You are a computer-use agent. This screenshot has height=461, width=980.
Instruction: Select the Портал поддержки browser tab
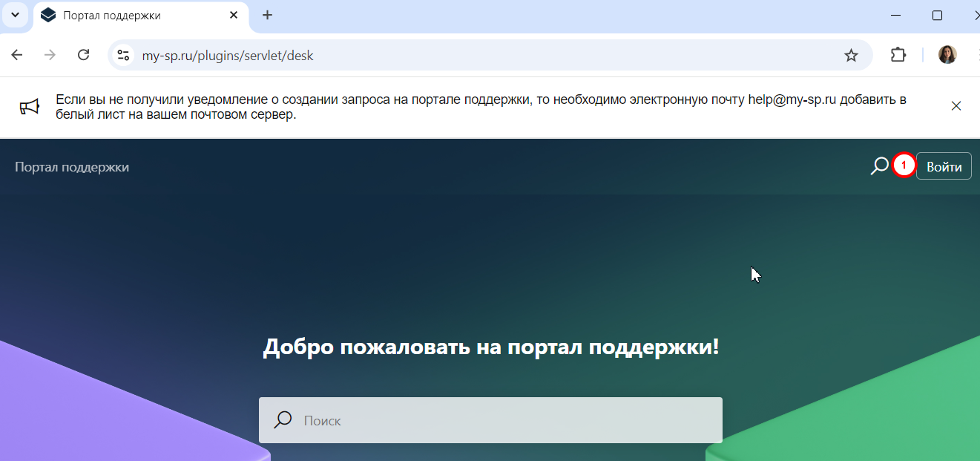[141, 16]
